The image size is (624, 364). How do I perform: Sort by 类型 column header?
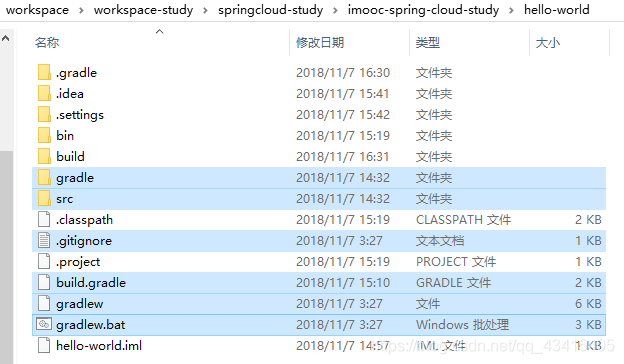pos(428,42)
